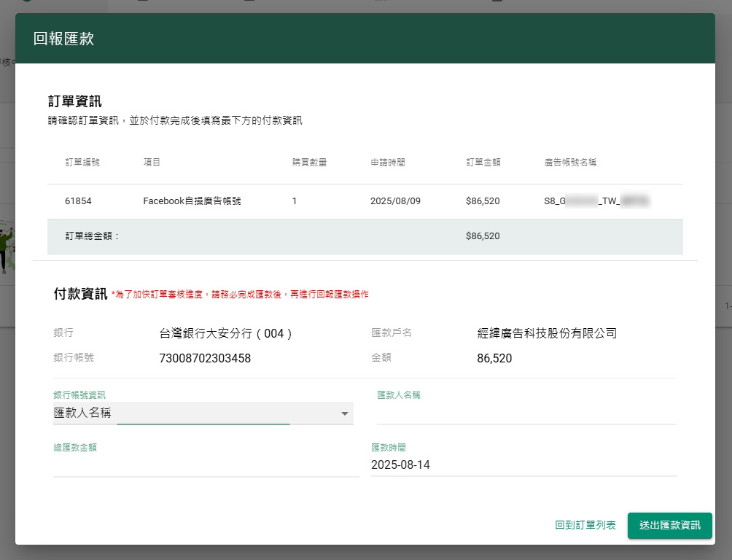Click order number 61854 in table
This screenshot has width=732, height=560.
coord(78,201)
